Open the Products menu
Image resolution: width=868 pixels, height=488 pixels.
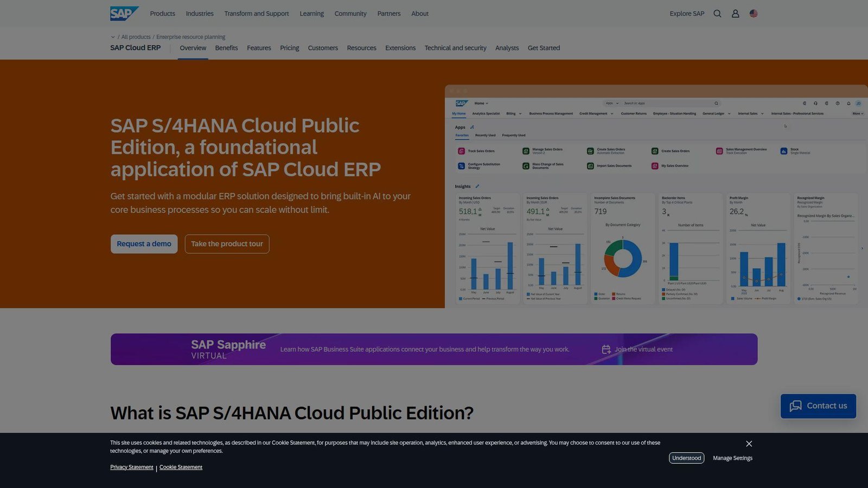coord(162,14)
